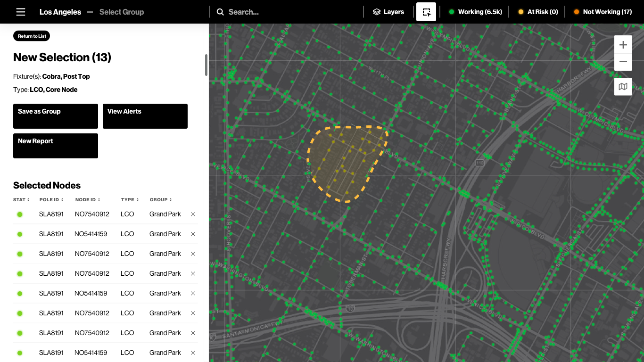Viewport: 644px width, 362px height.
Task: Sort nodes by GROUP column
Action: pos(161,200)
